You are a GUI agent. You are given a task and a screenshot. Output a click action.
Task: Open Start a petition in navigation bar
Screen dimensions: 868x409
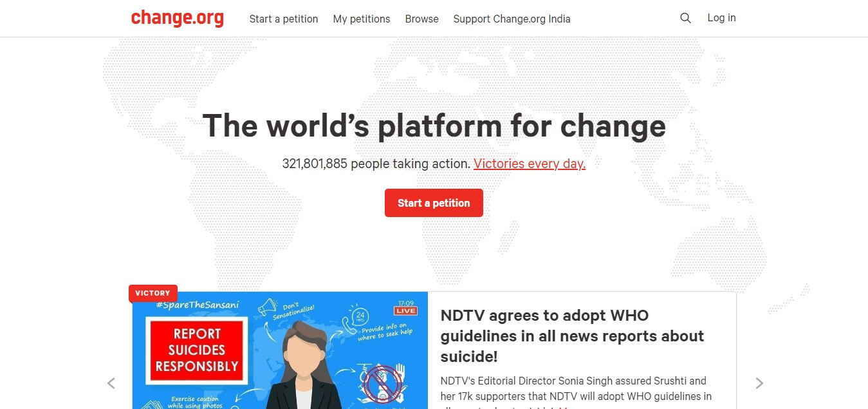284,19
